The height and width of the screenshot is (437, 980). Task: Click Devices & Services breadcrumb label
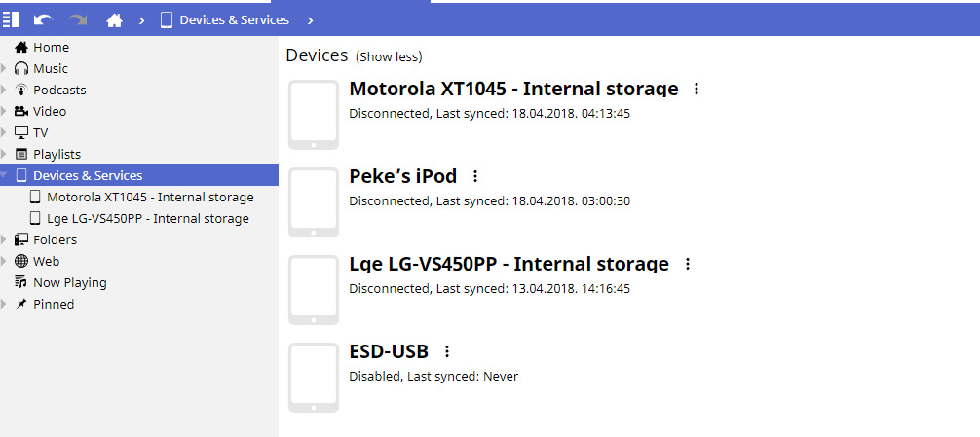[x=234, y=19]
